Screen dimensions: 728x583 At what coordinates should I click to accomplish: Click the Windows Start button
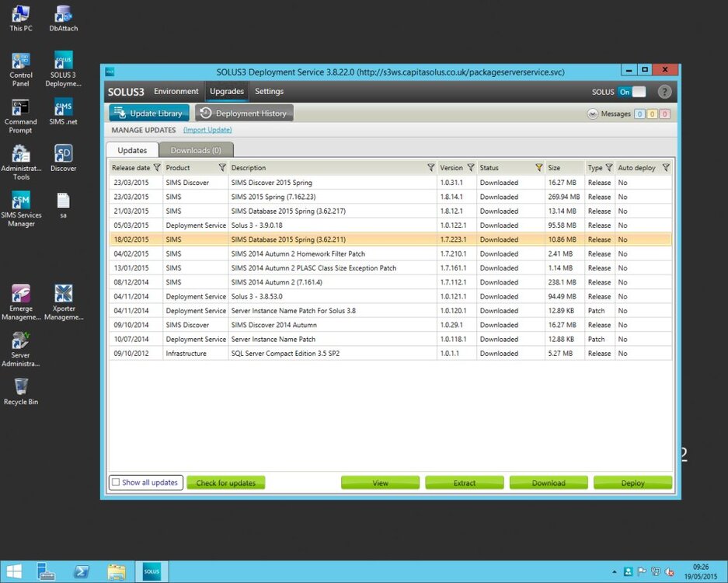13,572
